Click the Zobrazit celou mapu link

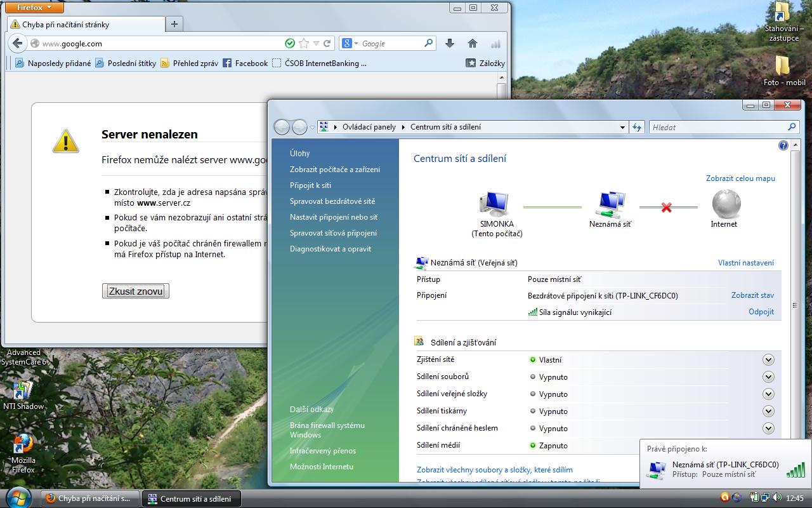(740, 178)
